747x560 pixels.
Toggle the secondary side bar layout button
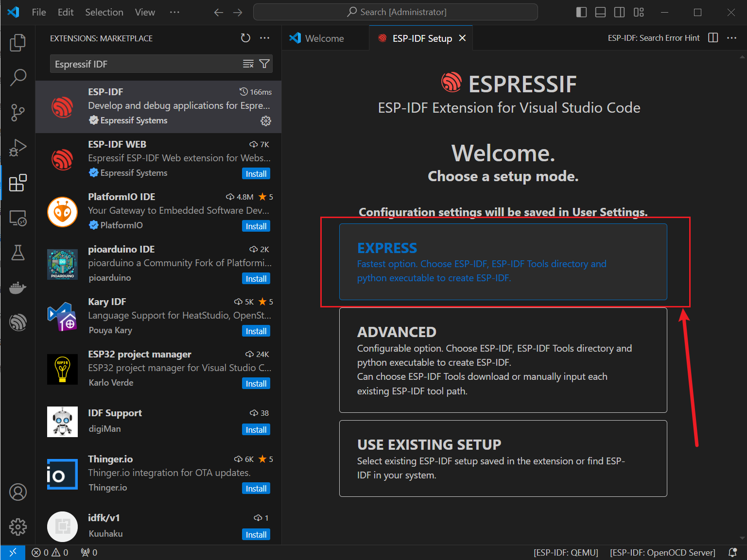(x=620, y=12)
